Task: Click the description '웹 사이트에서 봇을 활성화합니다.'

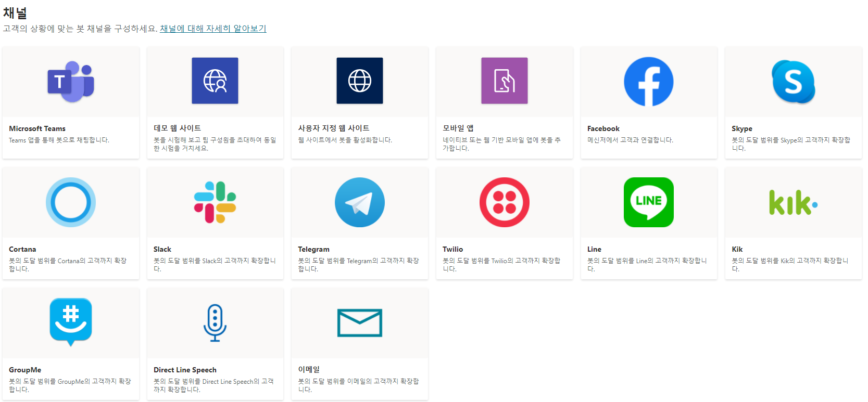Action: tap(345, 140)
